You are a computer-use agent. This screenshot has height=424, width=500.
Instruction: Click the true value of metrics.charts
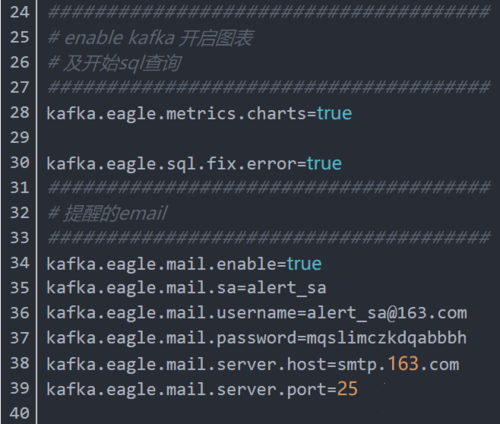pyautogui.click(x=334, y=114)
